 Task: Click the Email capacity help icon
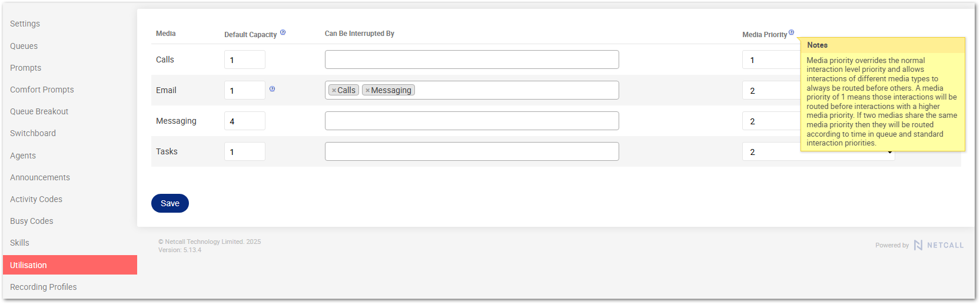272,89
